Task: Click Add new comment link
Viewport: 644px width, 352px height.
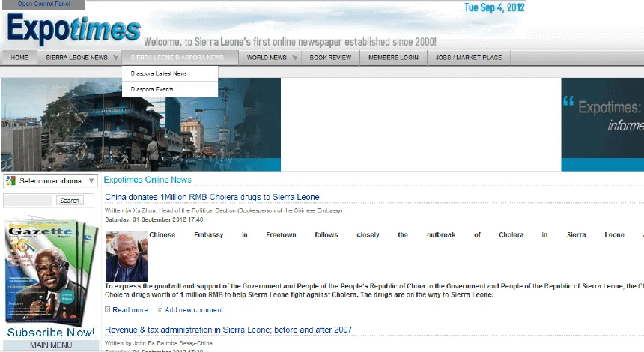Action: [194, 310]
